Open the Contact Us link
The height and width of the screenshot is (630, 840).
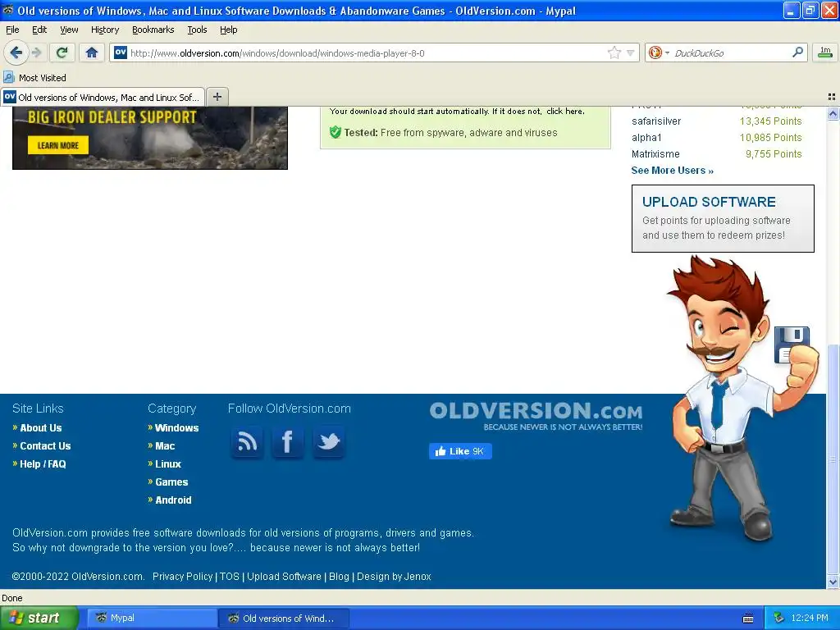(x=46, y=446)
